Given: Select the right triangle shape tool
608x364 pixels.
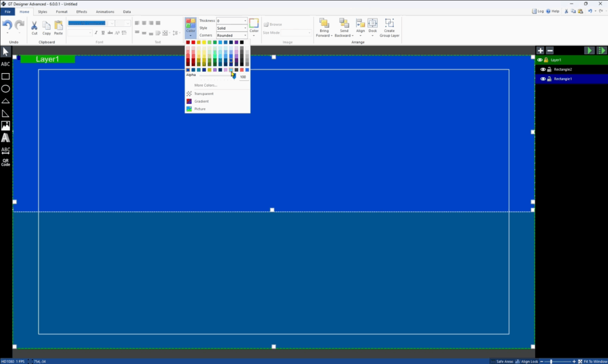Looking at the screenshot, I should (x=5, y=113).
